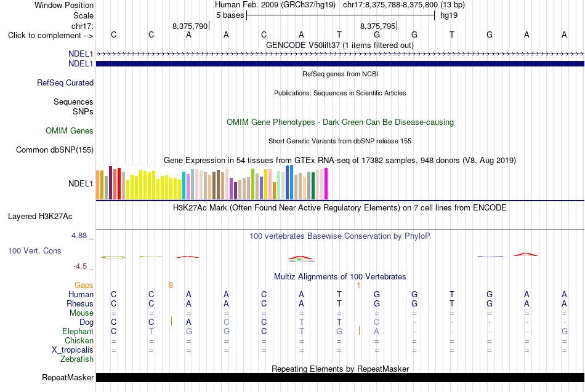
Task: Open '100 vertebrates Basewise Conservation by PhyloP' title
Action: (340, 236)
